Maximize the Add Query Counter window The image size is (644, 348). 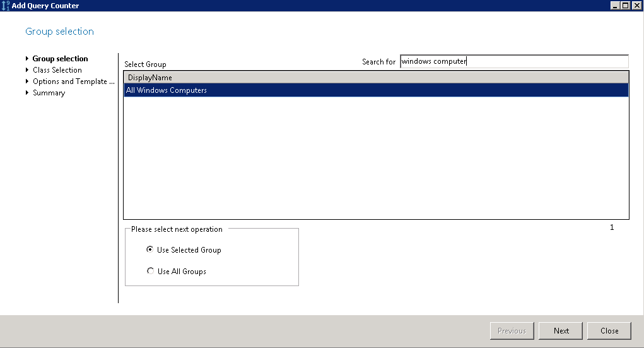pyautogui.click(x=625, y=6)
